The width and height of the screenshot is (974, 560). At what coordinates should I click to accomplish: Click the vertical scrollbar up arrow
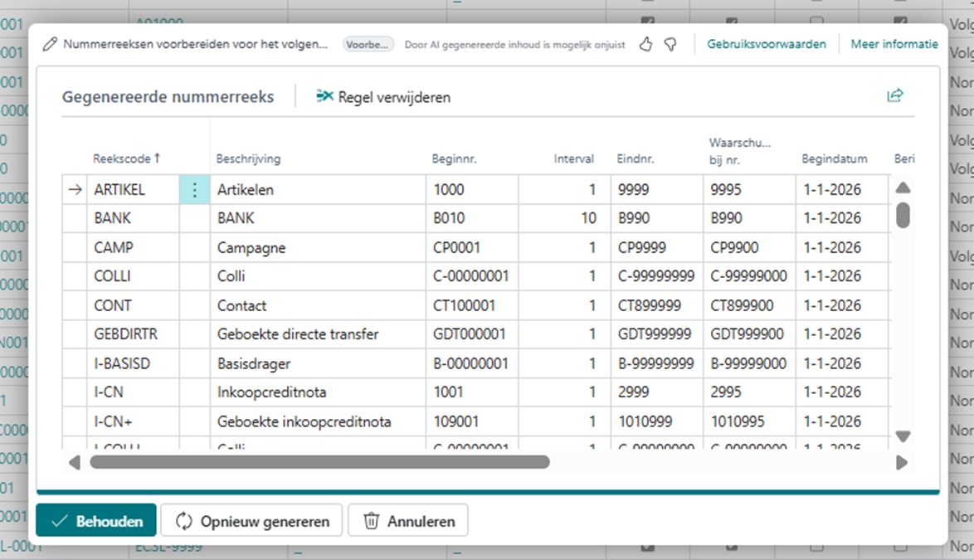903,187
